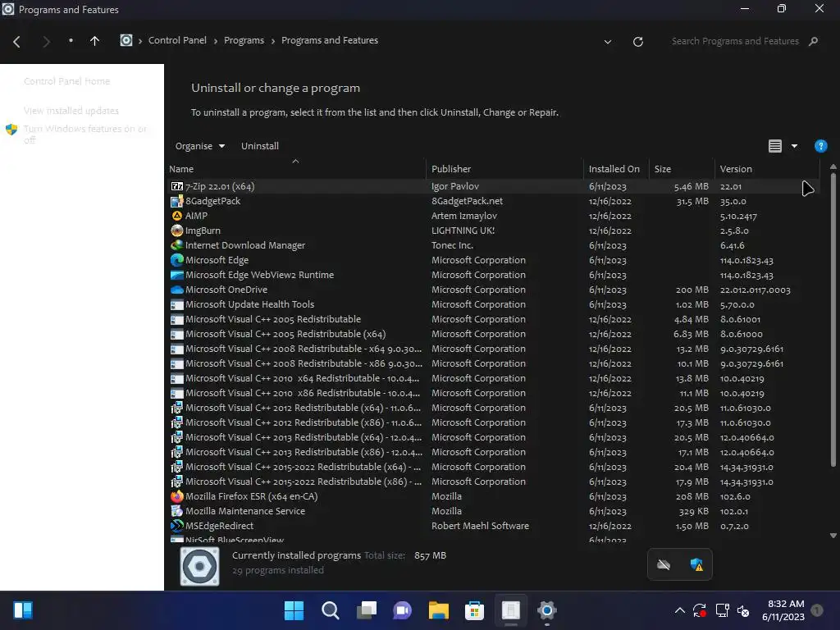This screenshot has height=630, width=840.
Task: Click the Task View taskbar icon
Action: 367,610
